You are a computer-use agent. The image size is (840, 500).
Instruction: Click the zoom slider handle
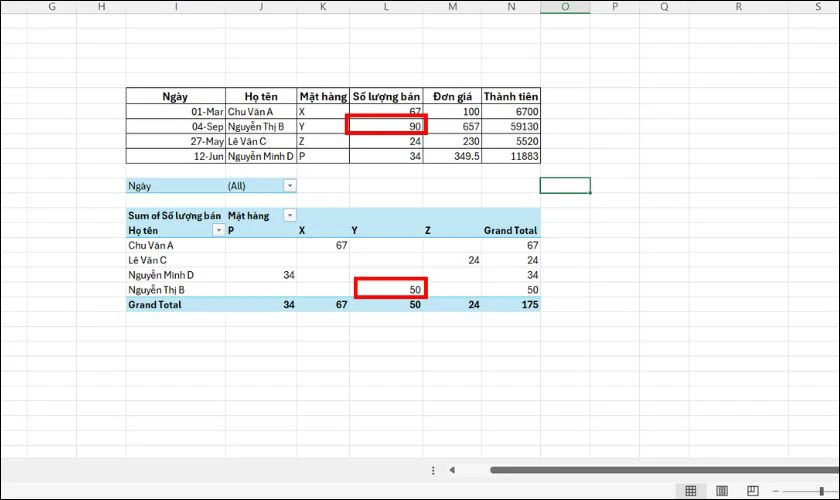point(821,491)
